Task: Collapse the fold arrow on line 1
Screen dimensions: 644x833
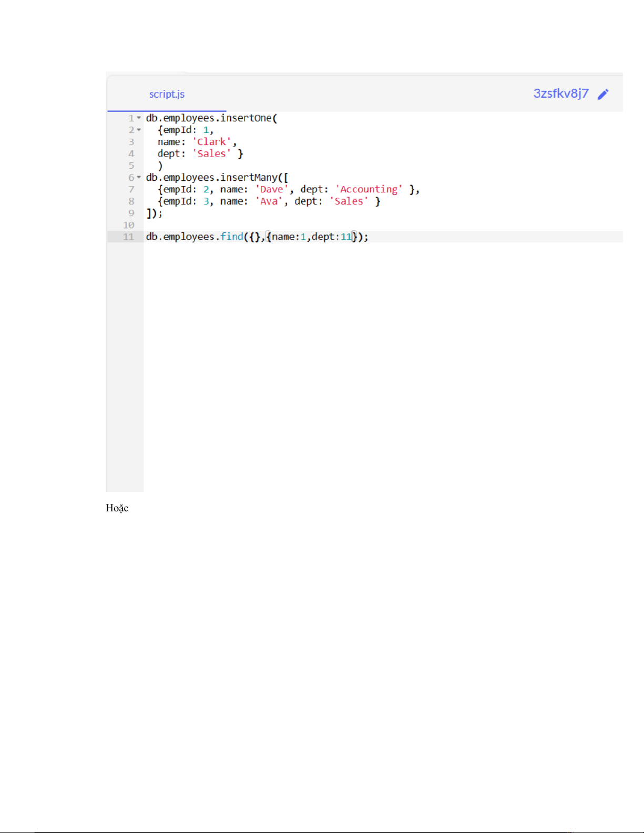Action: coord(139,118)
